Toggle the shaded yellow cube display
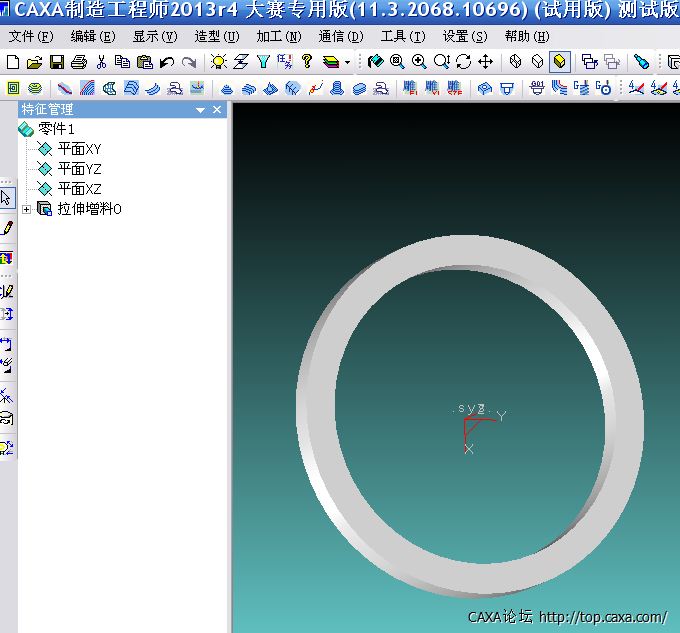The image size is (680, 633). (x=559, y=62)
